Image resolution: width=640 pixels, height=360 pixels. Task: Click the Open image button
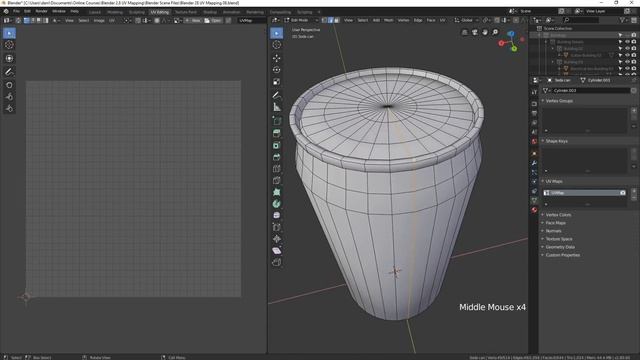point(213,20)
